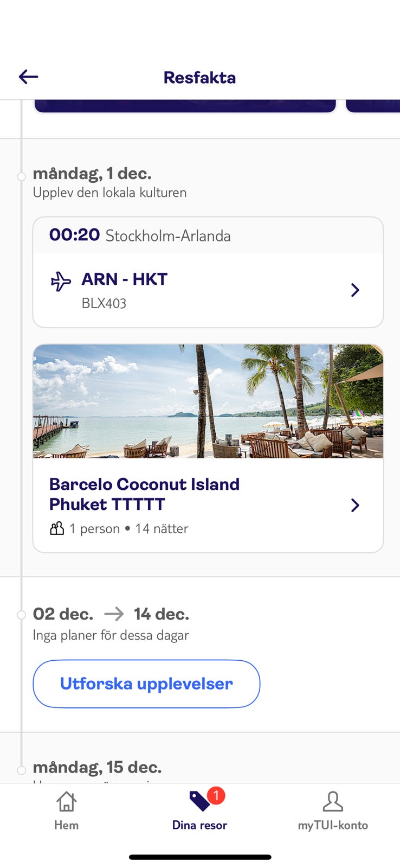Select the myTUI-konto tab label
Image resolution: width=400 pixels, height=868 pixels.
(333, 825)
